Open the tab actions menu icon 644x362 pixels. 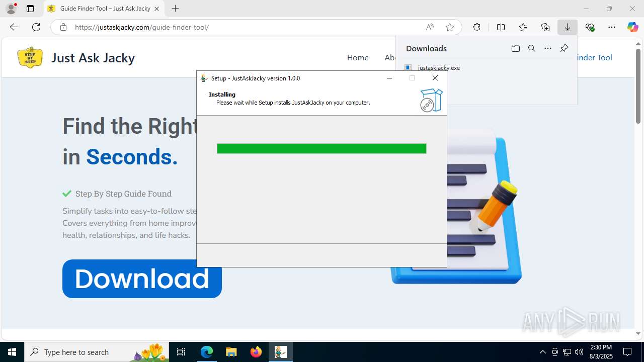click(30, 9)
